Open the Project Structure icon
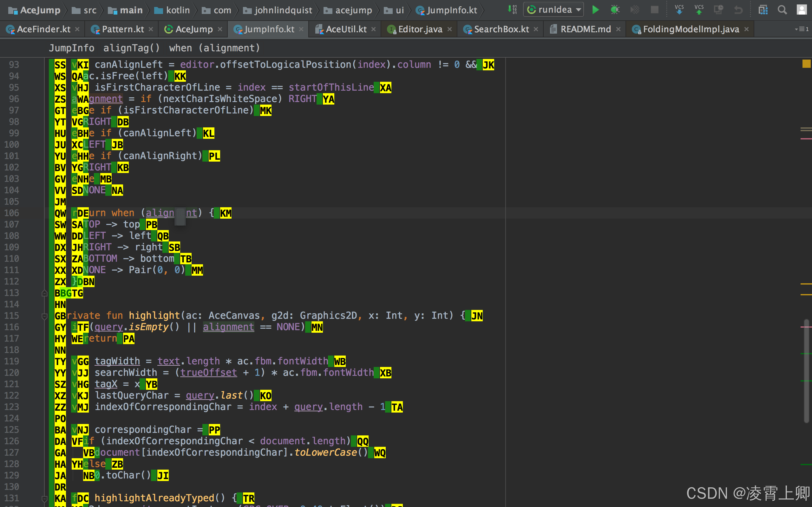 763,10
